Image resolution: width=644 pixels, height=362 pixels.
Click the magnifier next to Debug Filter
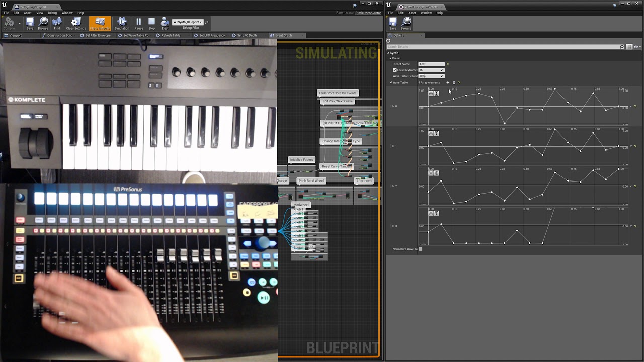point(207,22)
